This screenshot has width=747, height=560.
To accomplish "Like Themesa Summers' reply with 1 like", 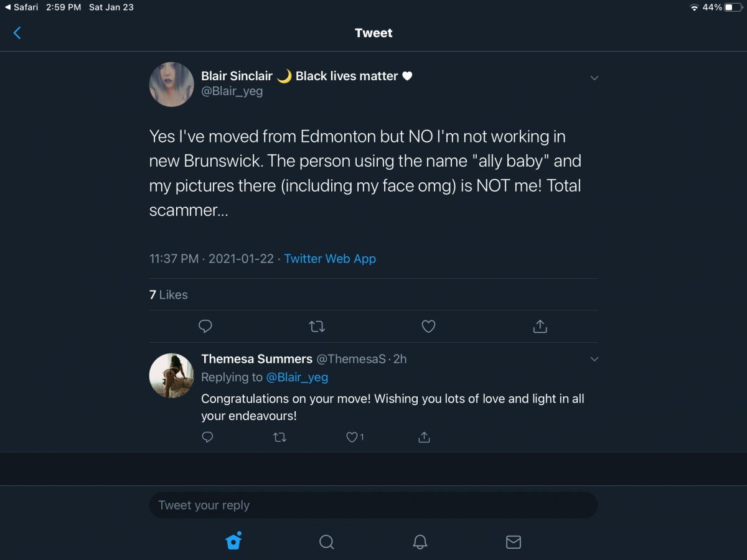I will 355,437.
